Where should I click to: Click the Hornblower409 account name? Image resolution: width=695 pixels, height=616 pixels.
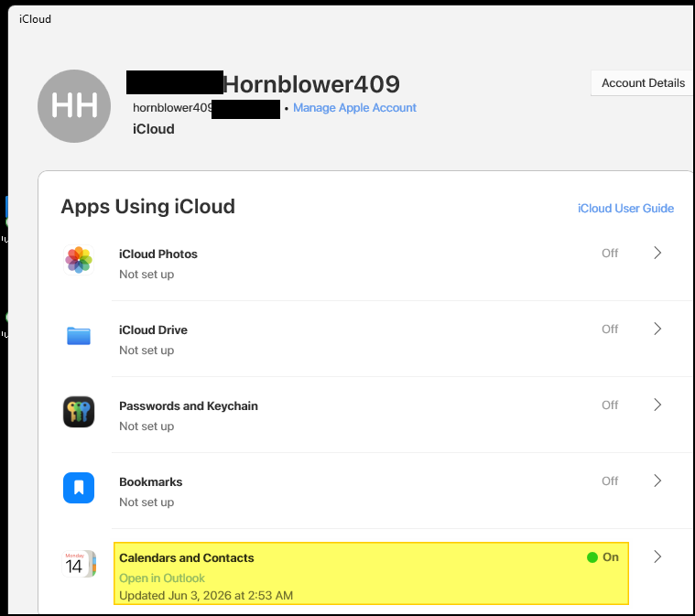coord(311,84)
